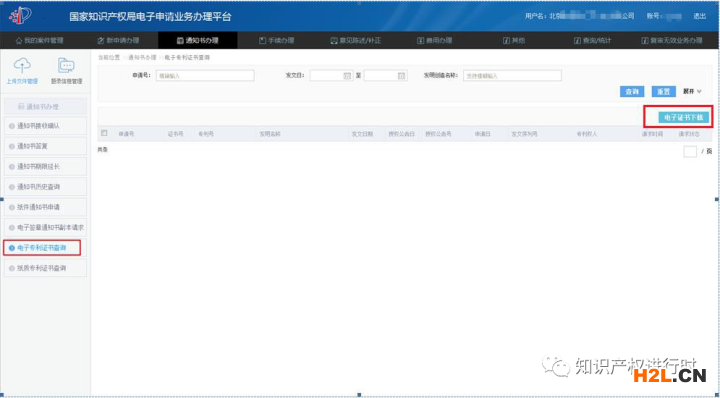Open 查询/统计 menu in the navigation bar
Screen dimensions: 720x398
(593, 40)
